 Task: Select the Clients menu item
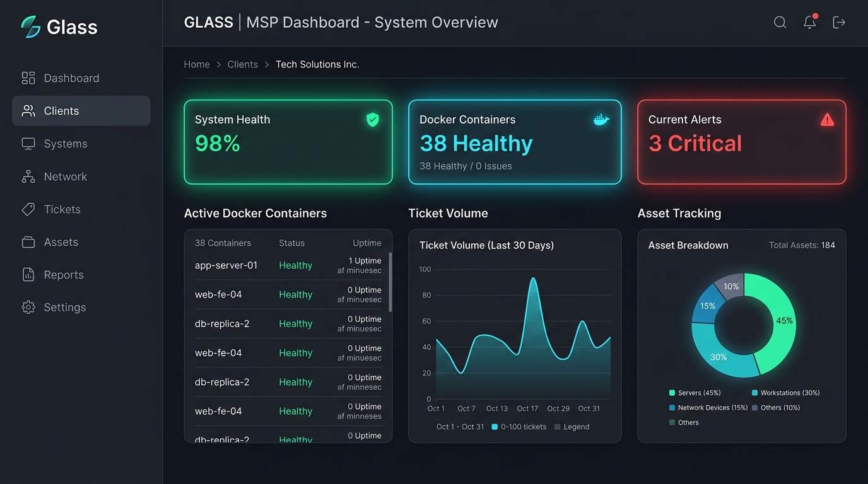(x=81, y=111)
